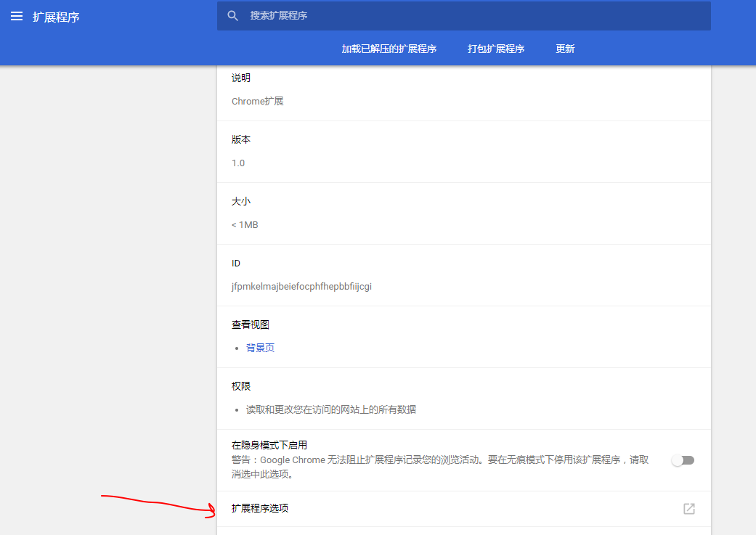Click the version value 1.0
Screen dimensions: 756x535
coord(238,163)
